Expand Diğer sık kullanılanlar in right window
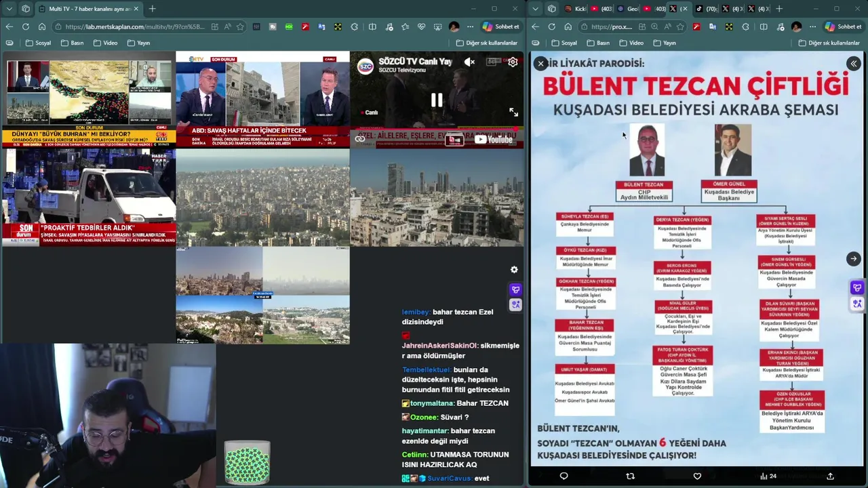 [829, 43]
